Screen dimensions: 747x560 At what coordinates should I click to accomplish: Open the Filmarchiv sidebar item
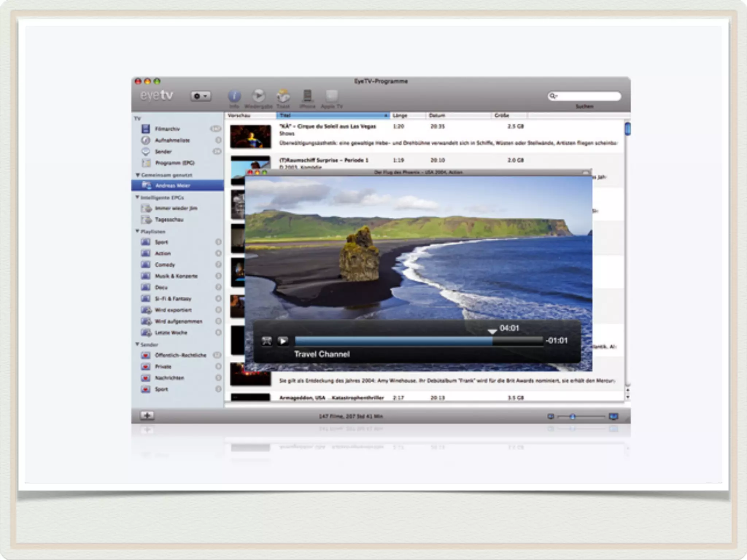[167, 129]
